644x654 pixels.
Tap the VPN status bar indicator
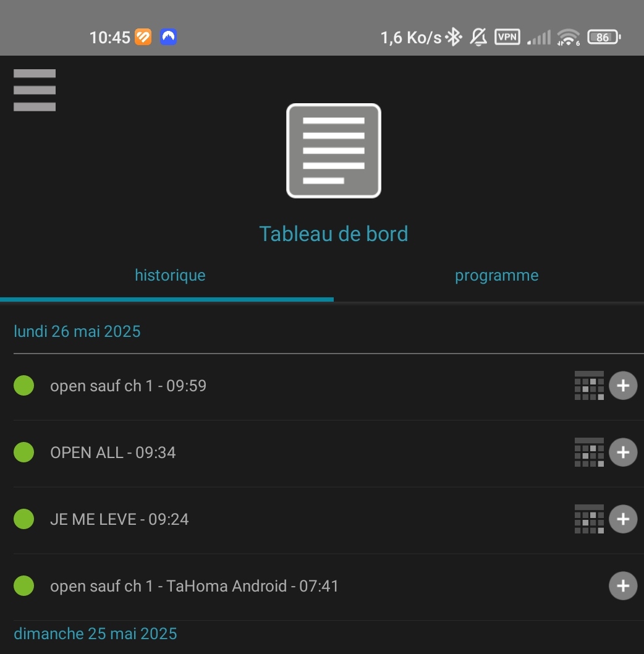click(x=507, y=37)
